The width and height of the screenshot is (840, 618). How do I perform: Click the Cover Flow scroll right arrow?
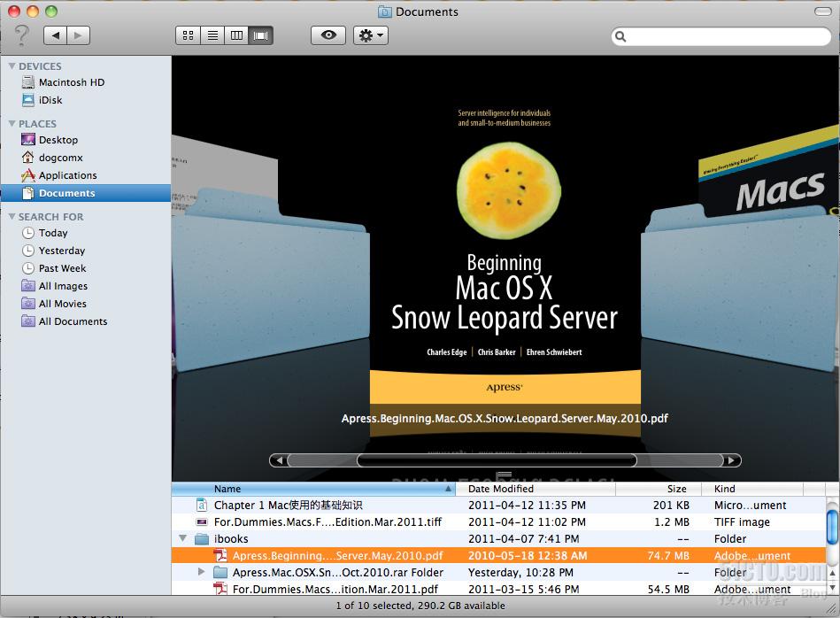tap(732, 460)
